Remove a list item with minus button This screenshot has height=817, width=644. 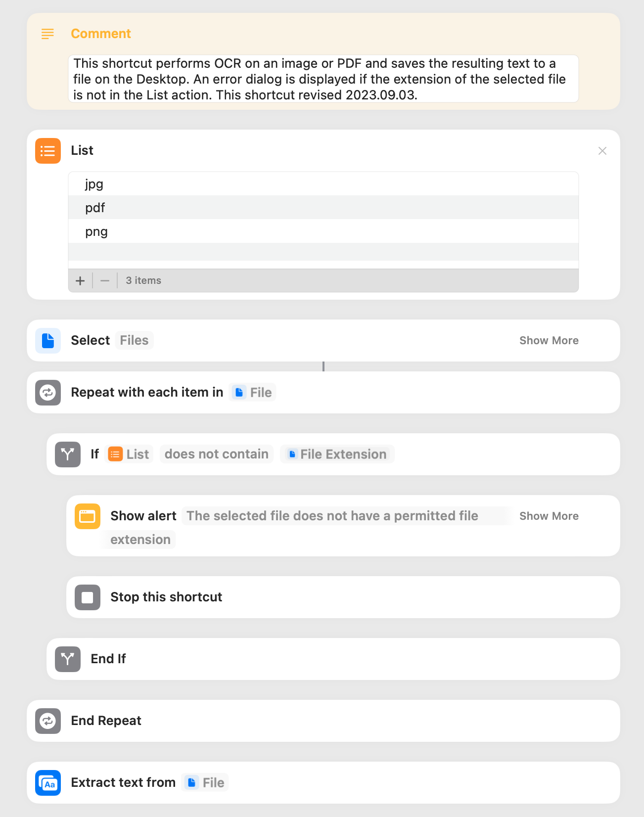[105, 281]
